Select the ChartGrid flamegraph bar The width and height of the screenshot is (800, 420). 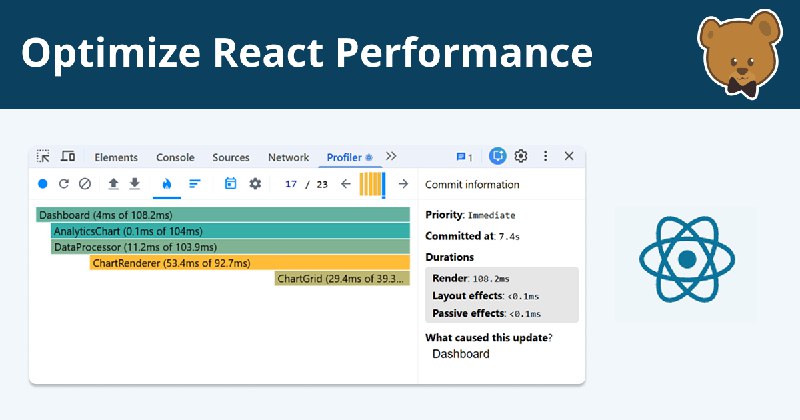click(x=342, y=279)
